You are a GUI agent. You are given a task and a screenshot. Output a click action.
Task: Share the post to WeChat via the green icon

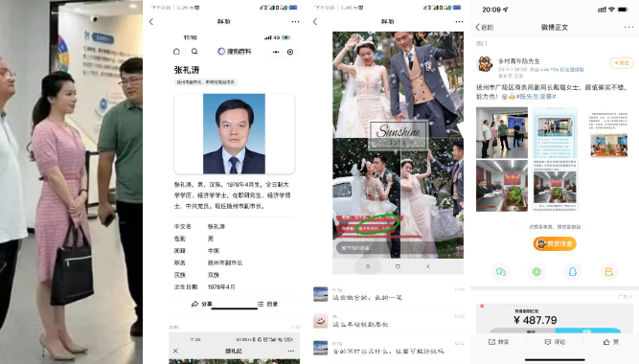[501, 272]
